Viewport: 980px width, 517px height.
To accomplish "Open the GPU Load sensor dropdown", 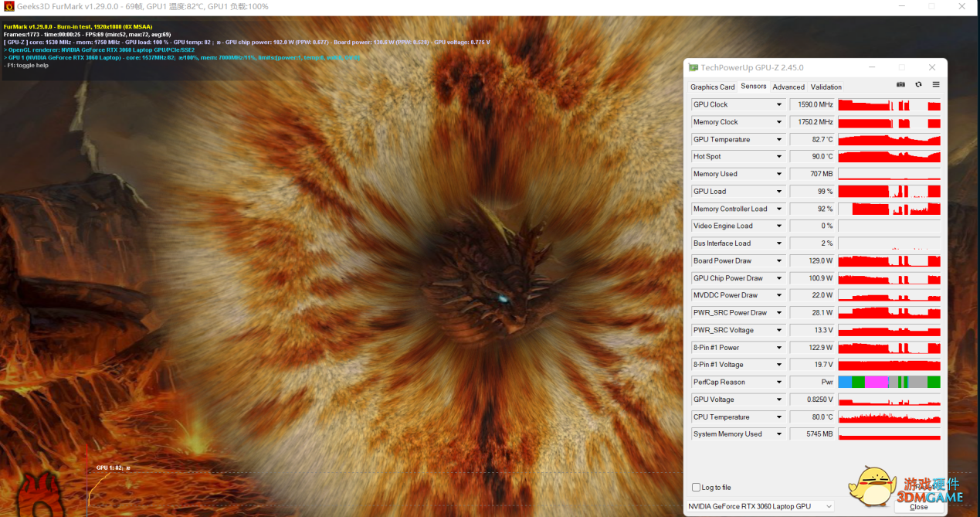I will (779, 192).
